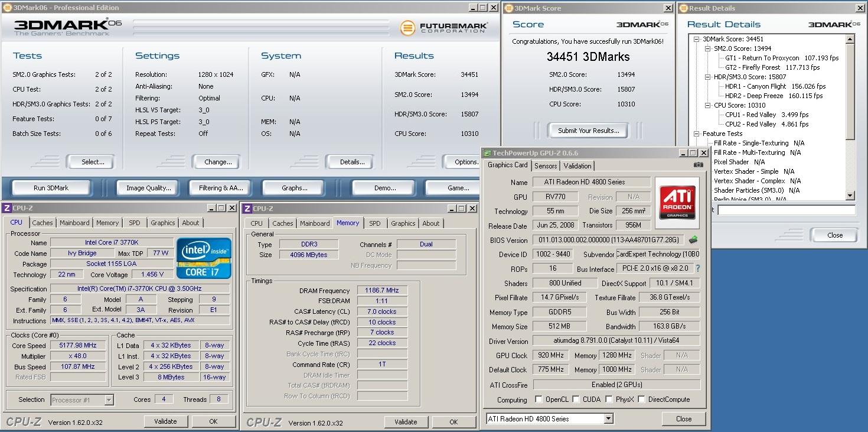Screen dimensions: 868x432
Task: Open the Validation tab in GPU-Z
Action: [577, 166]
